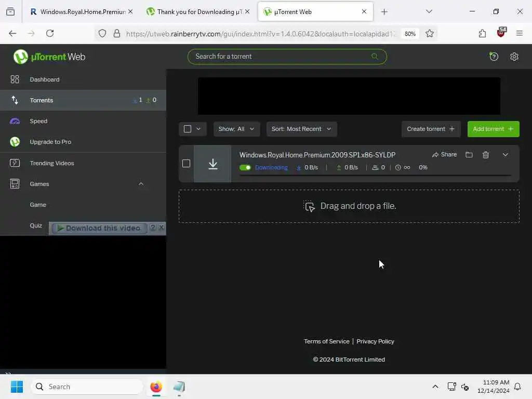Image resolution: width=532 pixels, height=399 pixels.
Task: Click the tracking protection shield icon
Action: pos(102,33)
